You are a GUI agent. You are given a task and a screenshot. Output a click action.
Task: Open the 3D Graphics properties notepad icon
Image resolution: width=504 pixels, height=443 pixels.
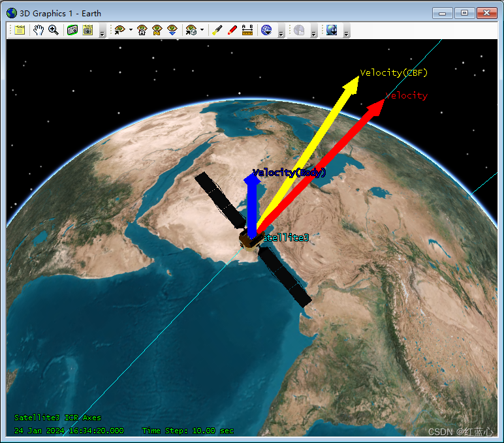(x=20, y=30)
